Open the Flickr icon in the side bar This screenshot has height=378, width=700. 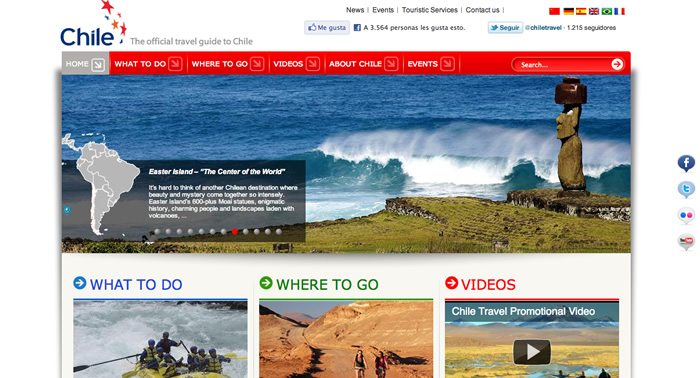click(686, 216)
